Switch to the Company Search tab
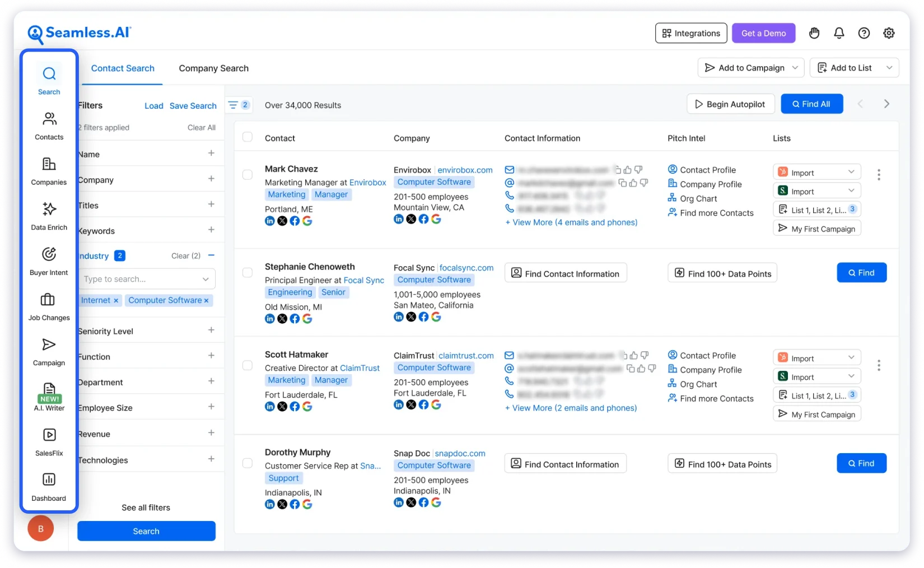Screen dimensions: 924x568 213,68
